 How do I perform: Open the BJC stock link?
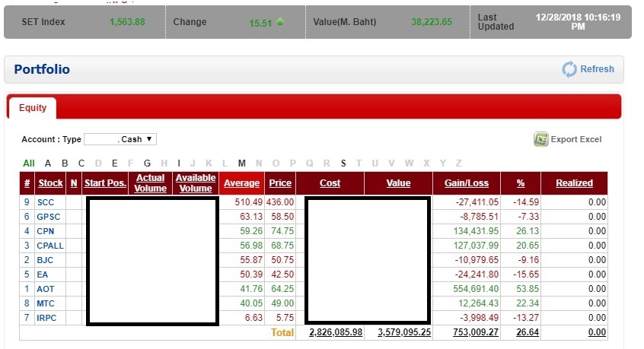[45, 260]
